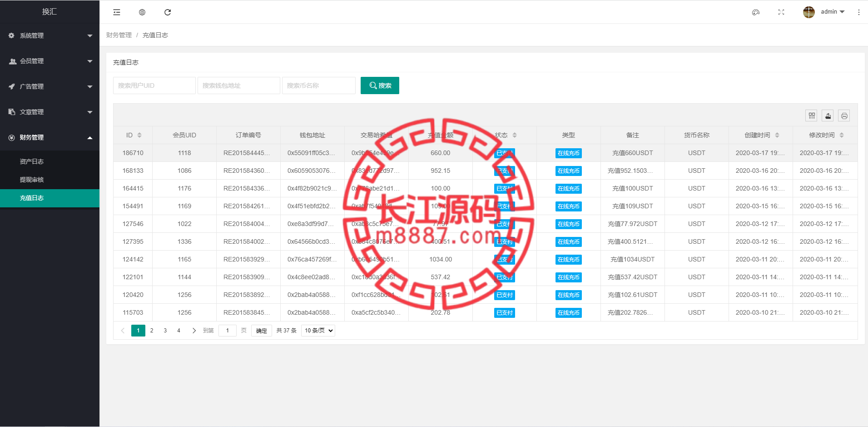This screenshot has height=427, width=868.
Task: Click the 广告管理 rocket icon
Action: [12, 86]
